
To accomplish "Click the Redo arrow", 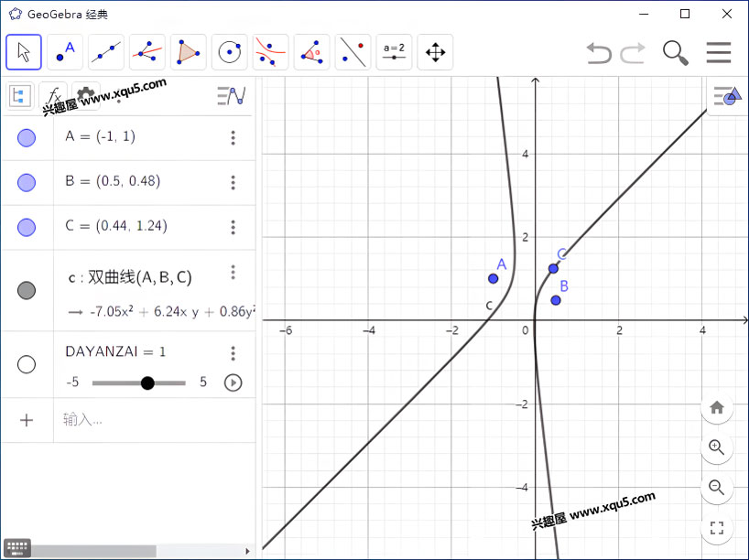I will coord(633,52).
